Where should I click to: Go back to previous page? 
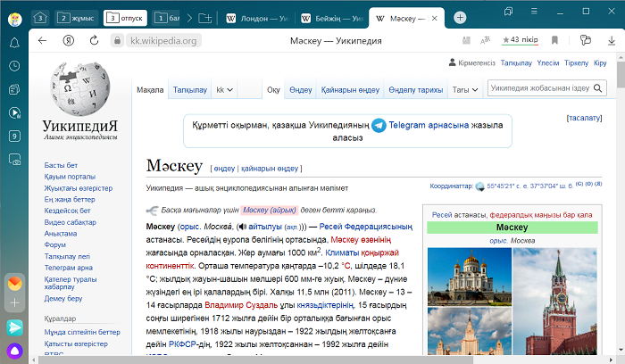click(42, 40)
